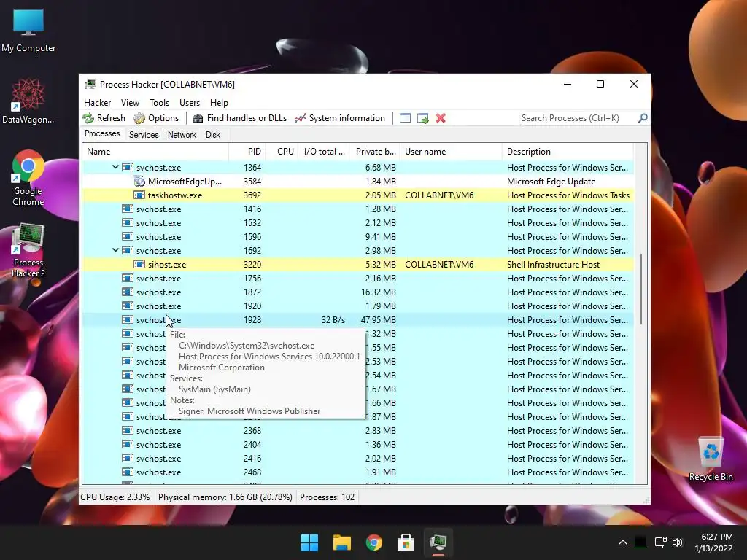
Task: Collapse the svchost.exe PID 1692 node
Action: (x=115, y=250)
